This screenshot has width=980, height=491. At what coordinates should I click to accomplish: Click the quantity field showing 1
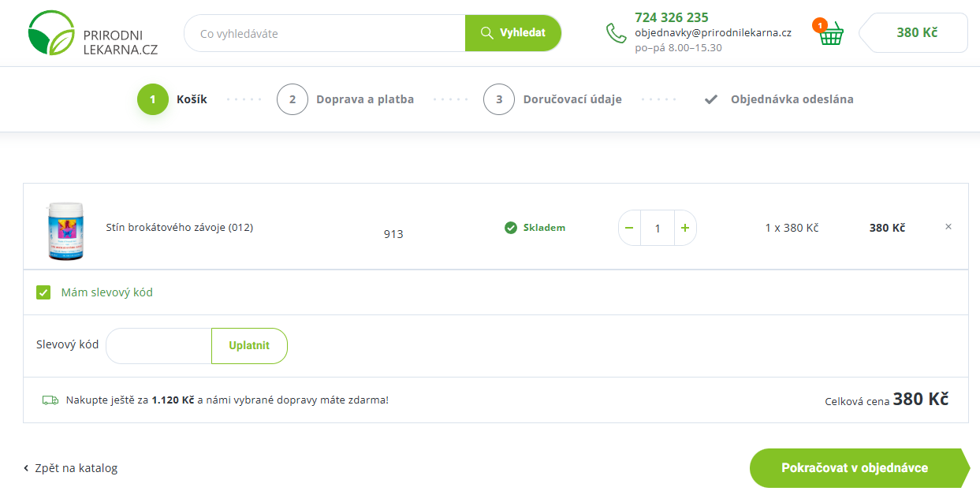[658, 229]
